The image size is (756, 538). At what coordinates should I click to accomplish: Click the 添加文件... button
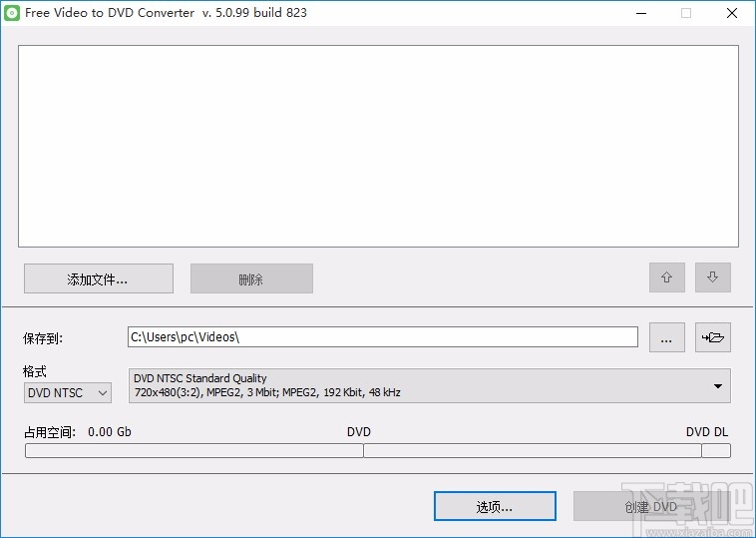click(99, 278)
